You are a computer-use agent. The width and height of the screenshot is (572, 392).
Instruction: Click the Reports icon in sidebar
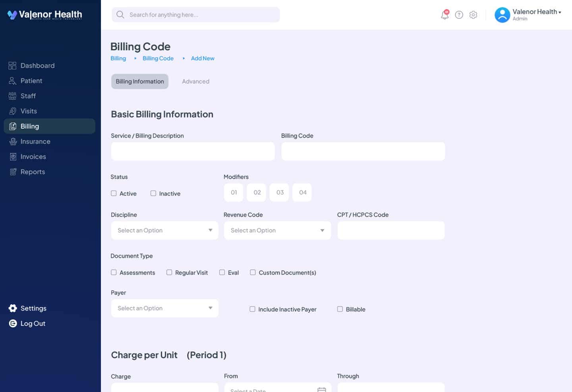point(12,172)
